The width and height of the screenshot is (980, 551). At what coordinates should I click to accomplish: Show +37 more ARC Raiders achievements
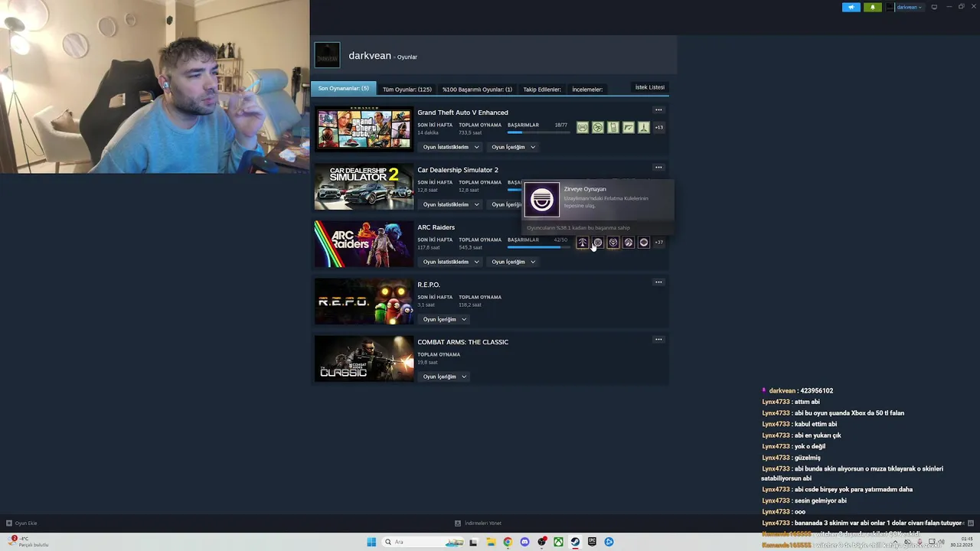pos(659,243)
